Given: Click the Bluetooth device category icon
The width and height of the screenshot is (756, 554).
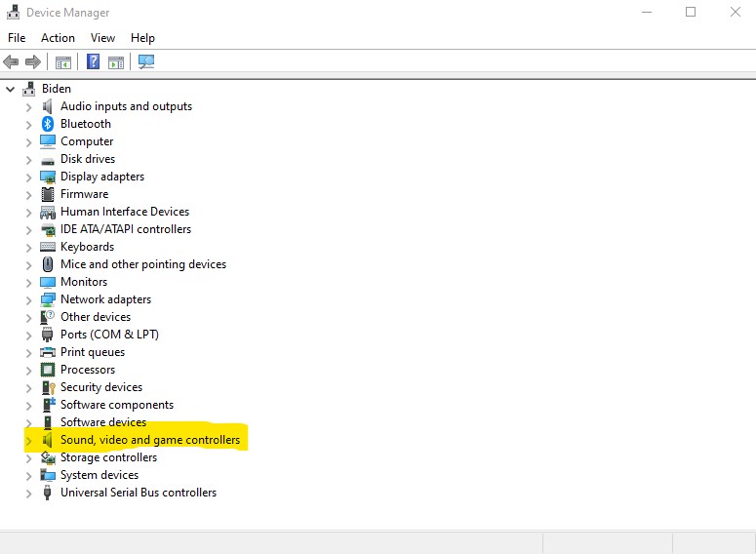Looking at the screenshot, I should [x=48, y=124].
